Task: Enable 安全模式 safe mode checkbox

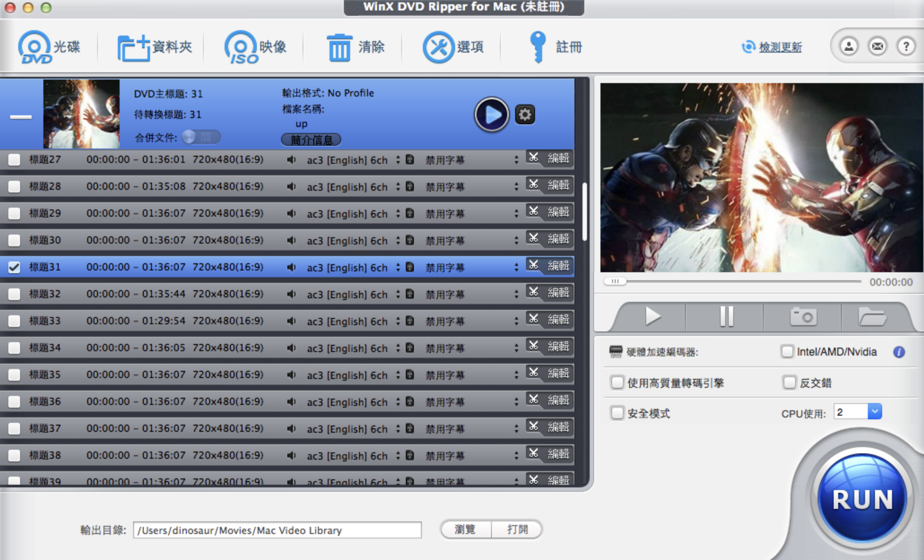Action: click(617, 413)
